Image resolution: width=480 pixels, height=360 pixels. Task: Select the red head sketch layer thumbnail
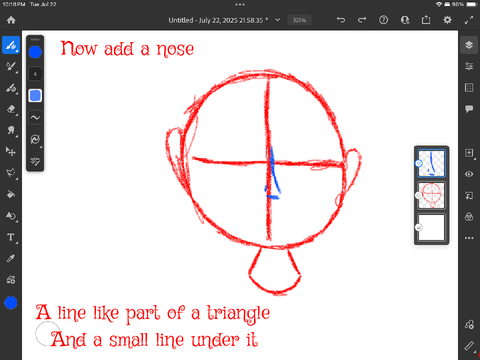pos(432,195)
